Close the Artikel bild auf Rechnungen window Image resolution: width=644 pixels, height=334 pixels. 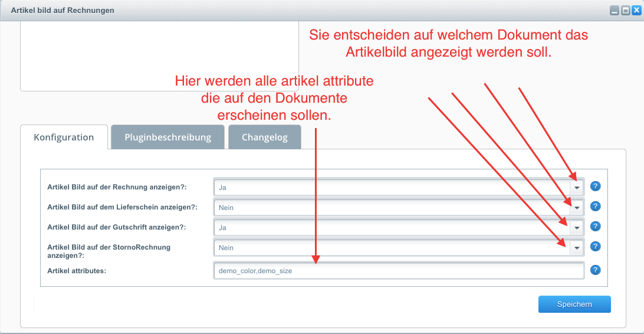pos(636,11)
